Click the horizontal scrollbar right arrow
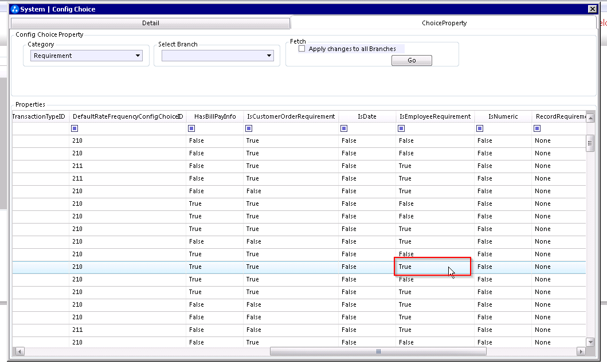The width and height of the screenshot is (607, 364). coord(581,351)
